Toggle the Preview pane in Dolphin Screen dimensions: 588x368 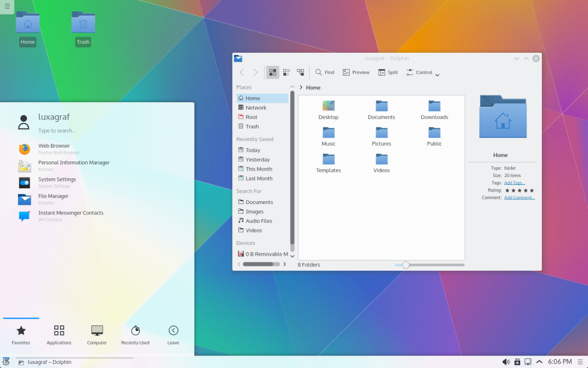(x=356, y=72)
